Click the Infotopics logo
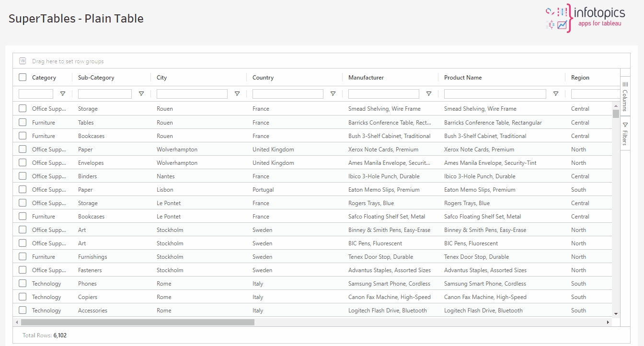Viewport: 644px width, 346px height. 585,18
